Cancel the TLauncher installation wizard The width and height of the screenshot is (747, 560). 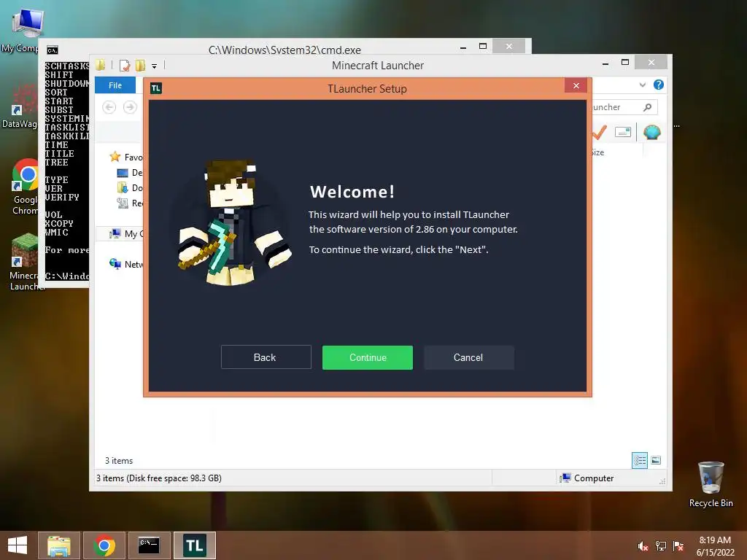click(x=469, y=357)
